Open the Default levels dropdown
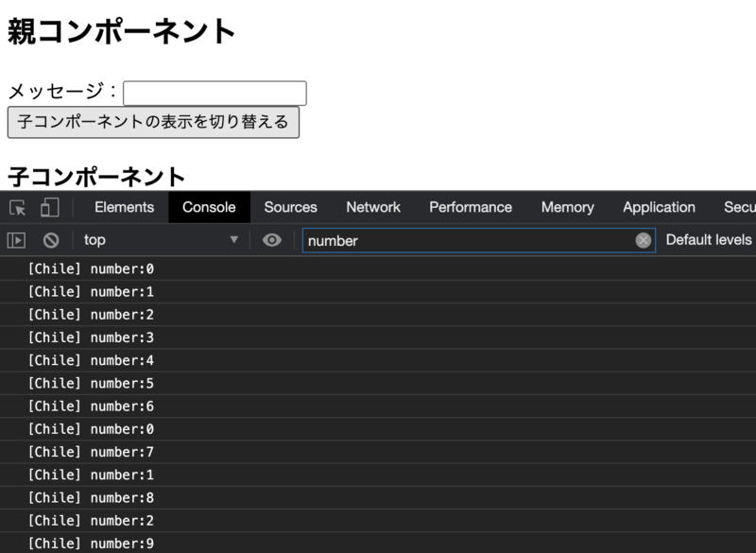The image size is (756, 553). click(x=709, y=239)
